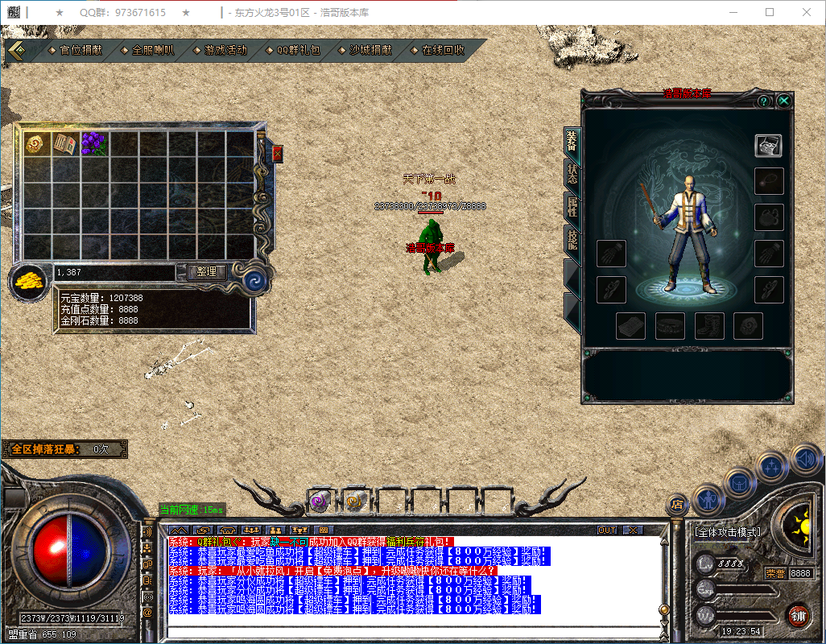Click the two-people icon in the chat toolbar
Screen dimensions: 826x644
tap(275, 530)
